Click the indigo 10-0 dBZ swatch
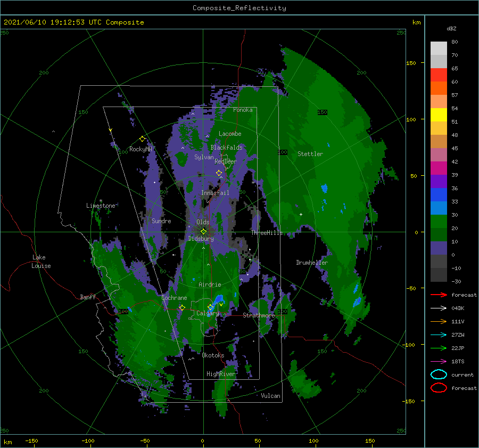Image resolution: width=479 pixels, height=448 pixels. (439, 248)
